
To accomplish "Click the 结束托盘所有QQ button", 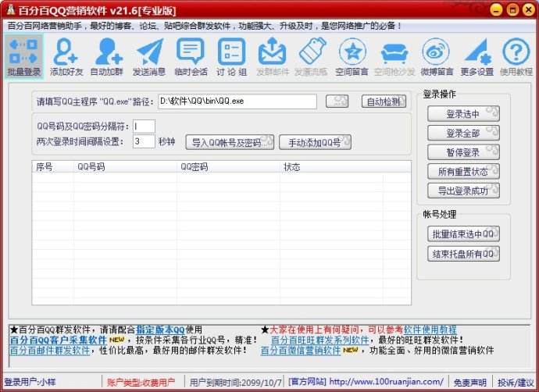I will 463,255.
